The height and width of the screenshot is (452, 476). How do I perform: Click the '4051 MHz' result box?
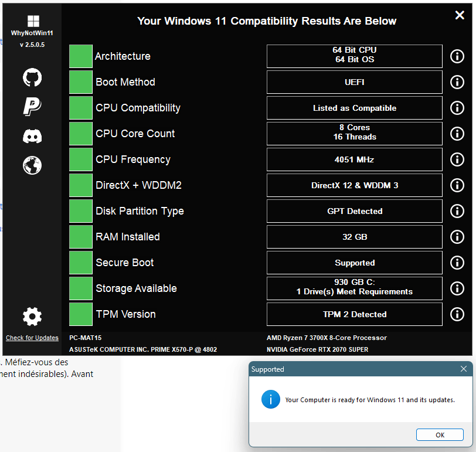354,159
